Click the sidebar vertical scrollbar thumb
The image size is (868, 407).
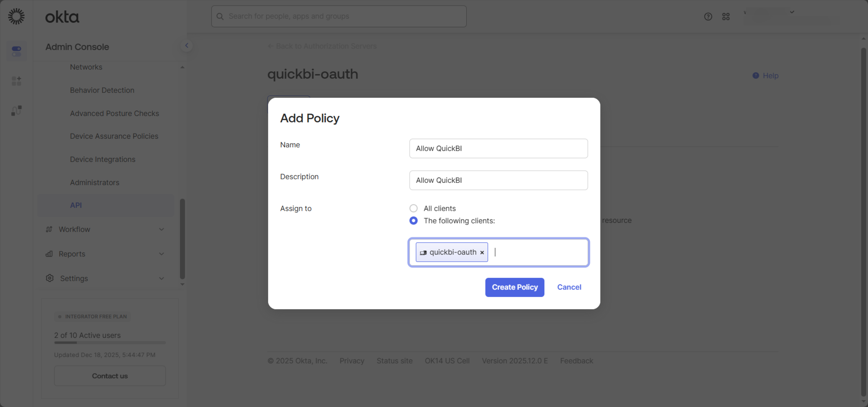coord(182,239)
